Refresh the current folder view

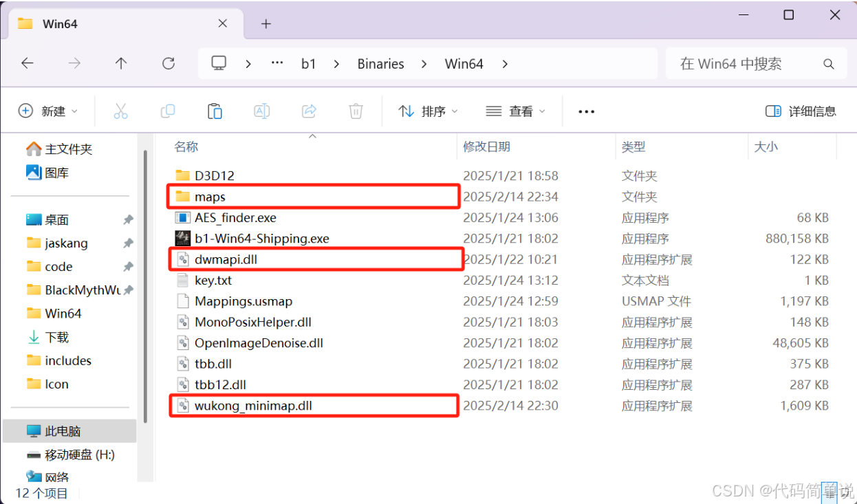click(168, 63)
